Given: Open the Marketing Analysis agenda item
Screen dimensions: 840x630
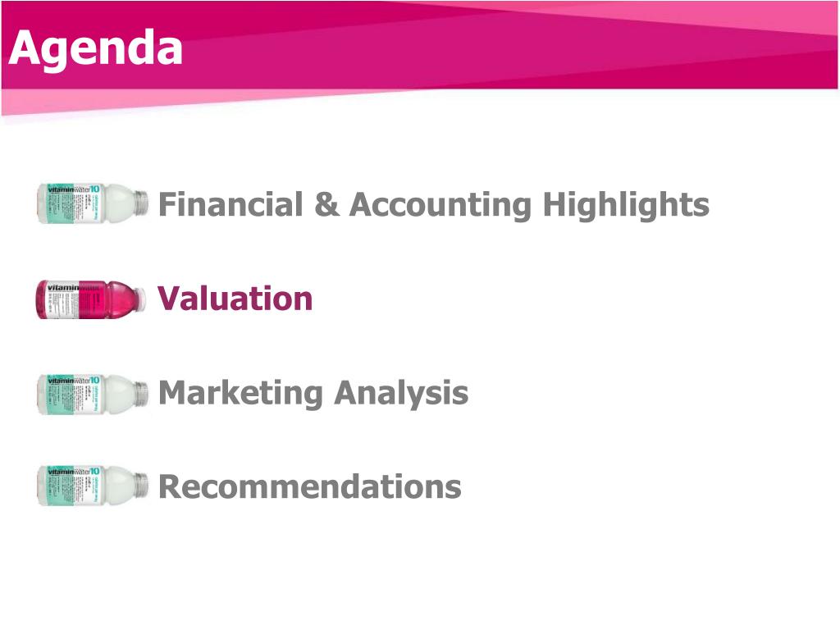Looking at the screenshot, I should click(x=313, y=394).
